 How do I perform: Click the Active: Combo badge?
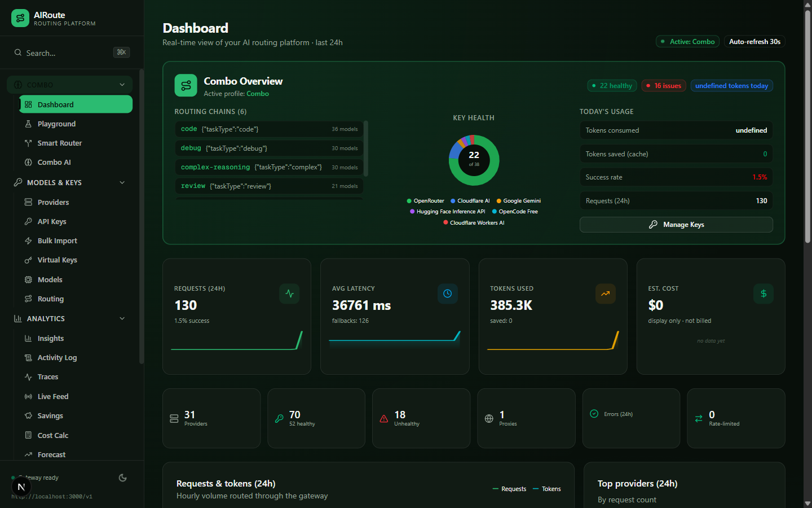point(687,42)
